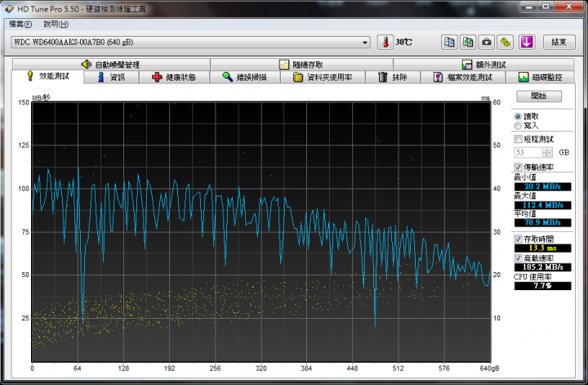This screenshot has width=588, height=385.
Task: Open the 錯誤掃描 error scan tab
Action: click(245, 78)
